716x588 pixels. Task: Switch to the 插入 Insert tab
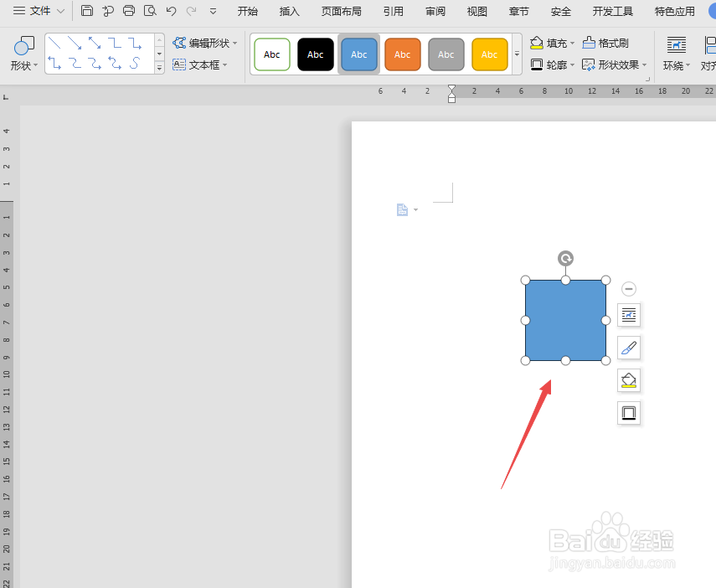pyautogui.click(x=289, y=11)
